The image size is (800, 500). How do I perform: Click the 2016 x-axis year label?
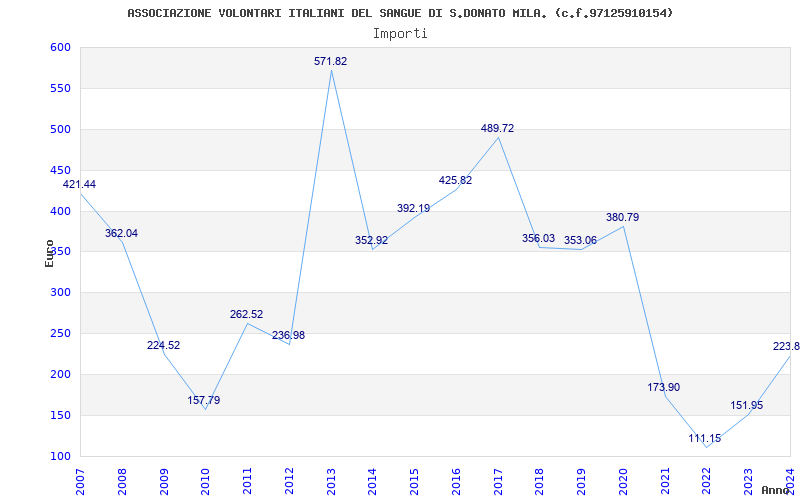(x=457, y=482)
